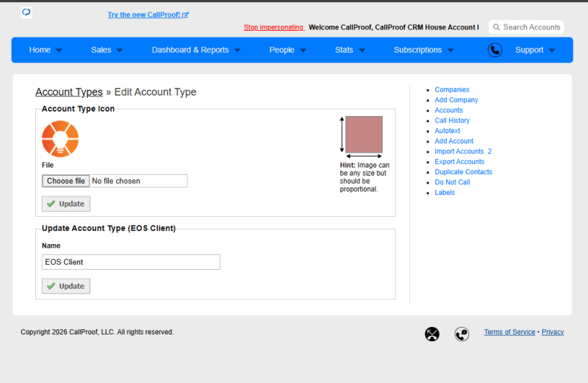588x383 pixels.
Task: Go back to Account Types breadcrumb
Action: 69,92
